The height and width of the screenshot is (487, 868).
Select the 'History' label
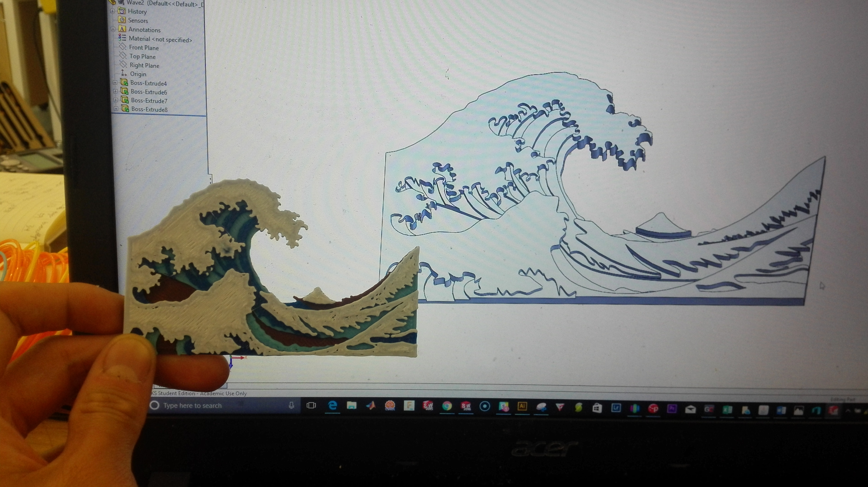click(137, 11)
